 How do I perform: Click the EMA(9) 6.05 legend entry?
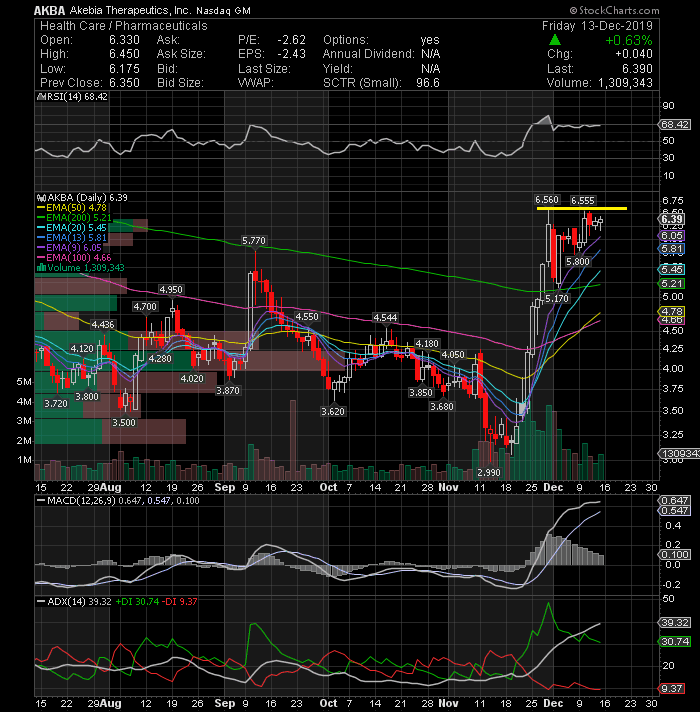[69, 247]
